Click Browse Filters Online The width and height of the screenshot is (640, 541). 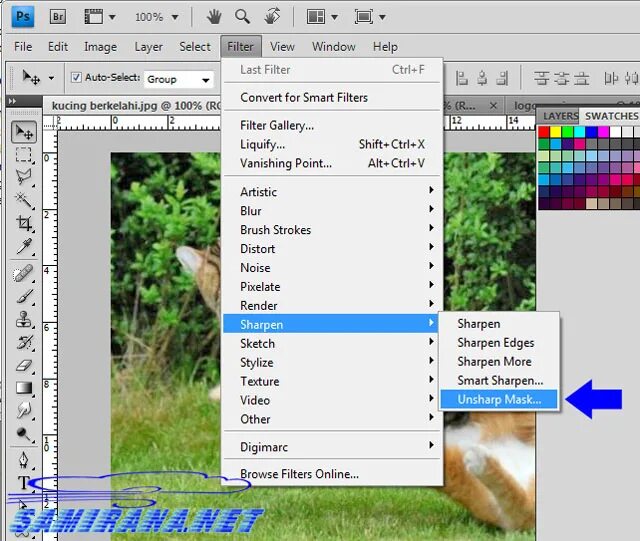pos(332,474)
